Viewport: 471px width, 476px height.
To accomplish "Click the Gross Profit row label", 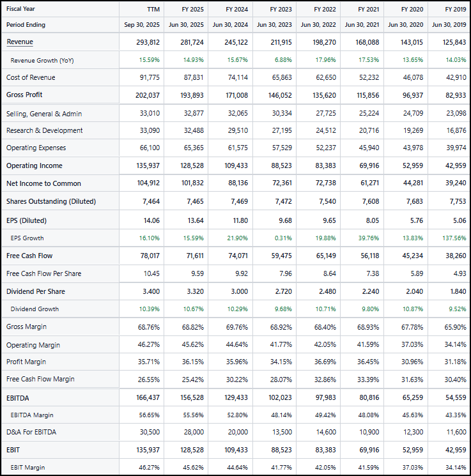I will click(x=24, y=95).
